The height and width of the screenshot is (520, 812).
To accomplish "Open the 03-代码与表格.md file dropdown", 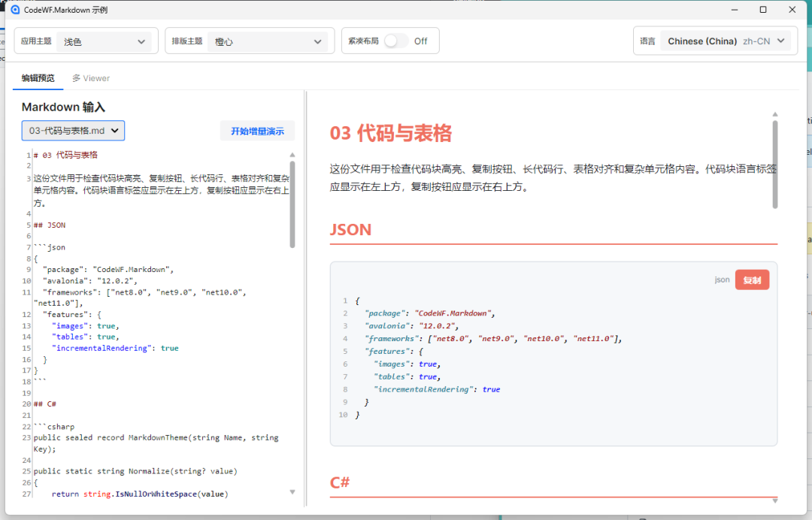I will click(x=73, y=131).
